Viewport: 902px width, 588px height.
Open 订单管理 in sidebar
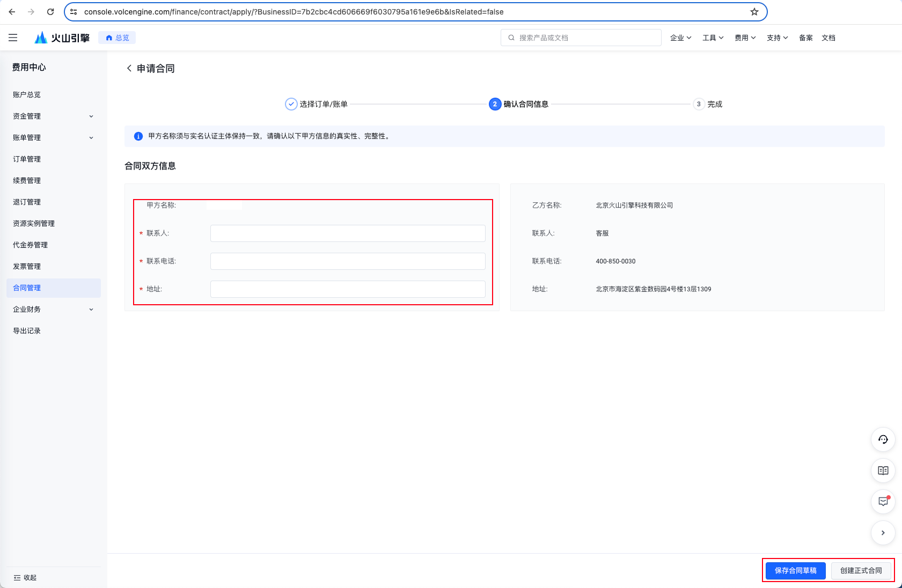(x=54, y=159)
